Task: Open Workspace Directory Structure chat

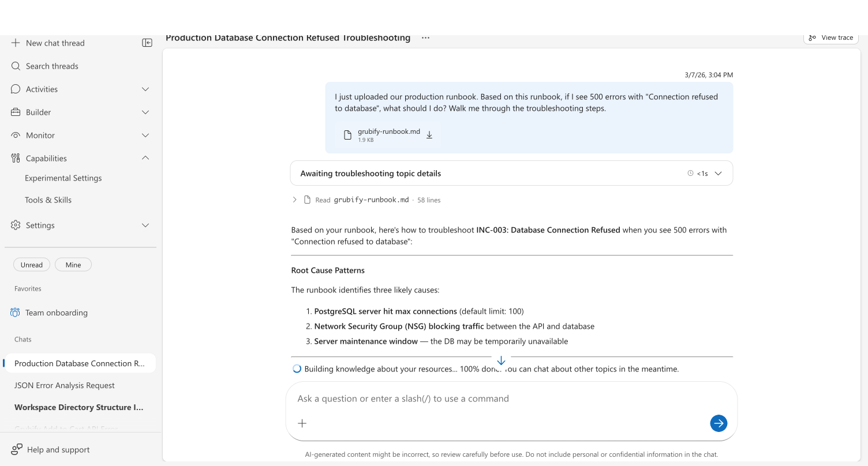Action: coord(79,407)
